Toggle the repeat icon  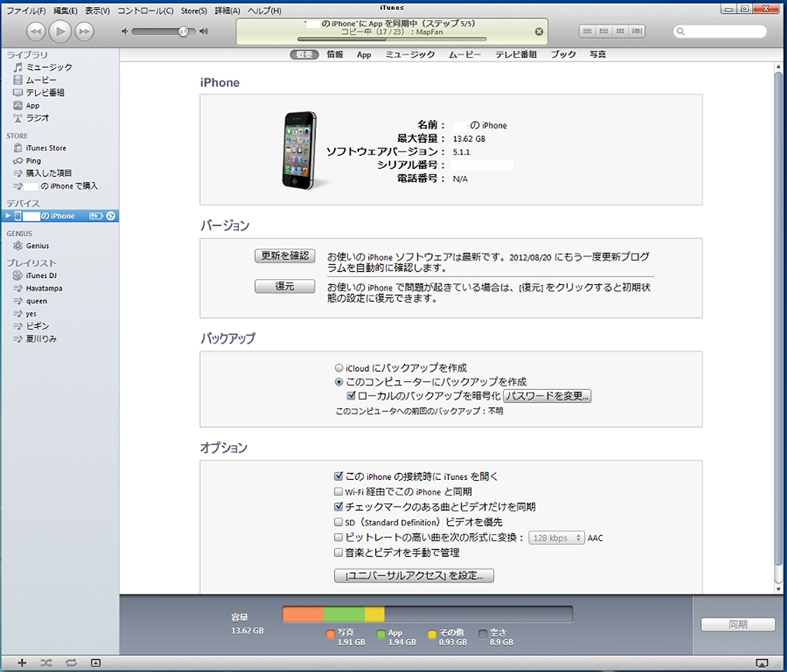tap(71, 663)
